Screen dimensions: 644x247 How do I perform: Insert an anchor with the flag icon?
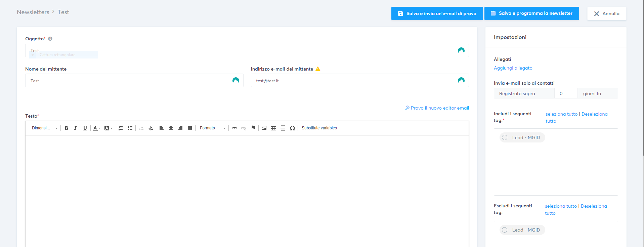(x=253, y=128)
